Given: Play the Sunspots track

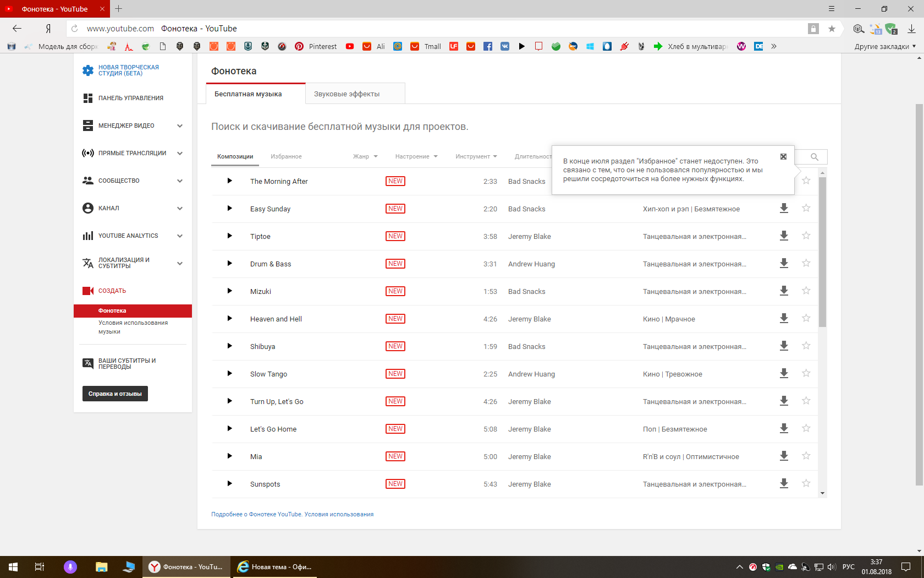Looking at the screenshot, I should coord(229,484).
